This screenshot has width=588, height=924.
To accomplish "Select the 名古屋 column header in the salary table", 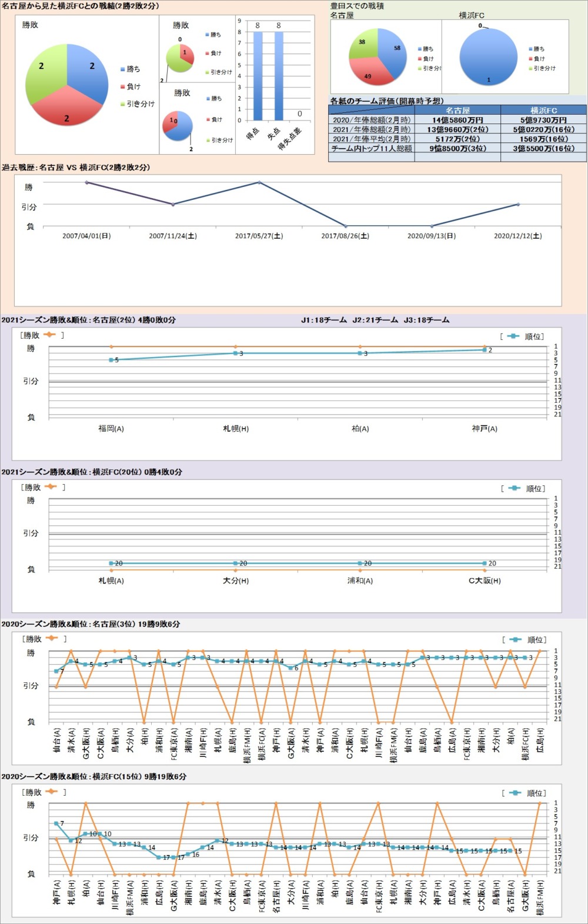I will coord(457,111).
